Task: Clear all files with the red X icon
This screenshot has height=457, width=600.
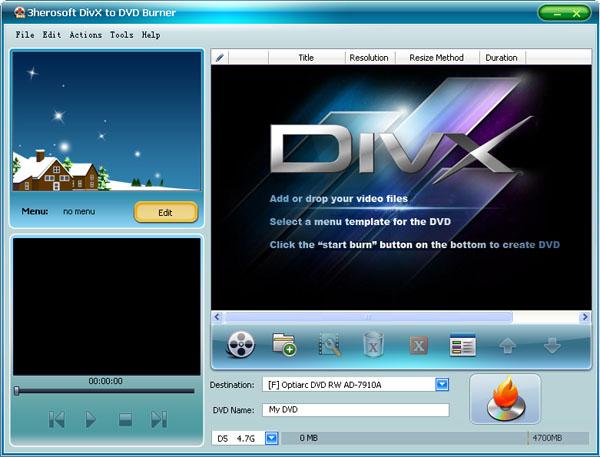Action: point(418,346)
